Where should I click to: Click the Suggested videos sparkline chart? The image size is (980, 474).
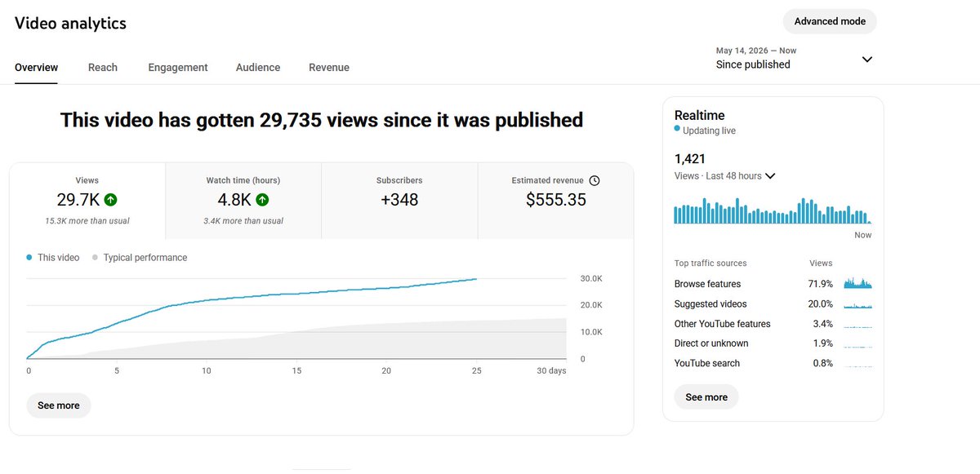857,305
